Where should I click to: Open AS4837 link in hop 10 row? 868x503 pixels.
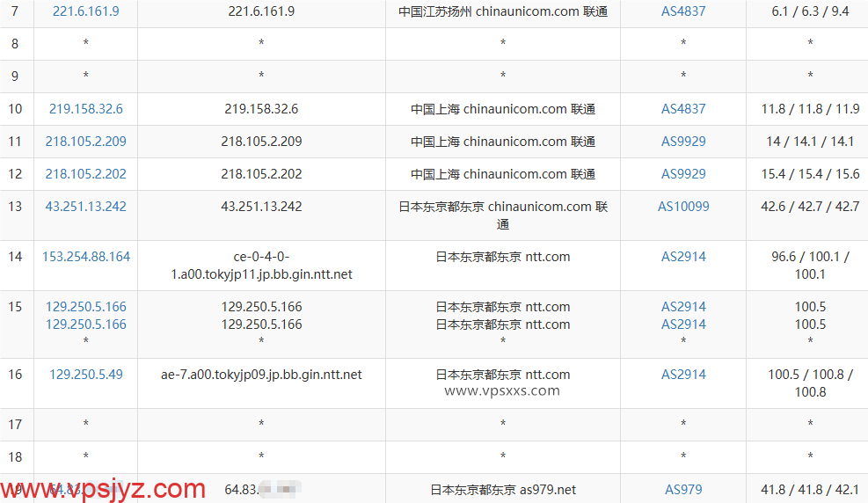(683, 109)
